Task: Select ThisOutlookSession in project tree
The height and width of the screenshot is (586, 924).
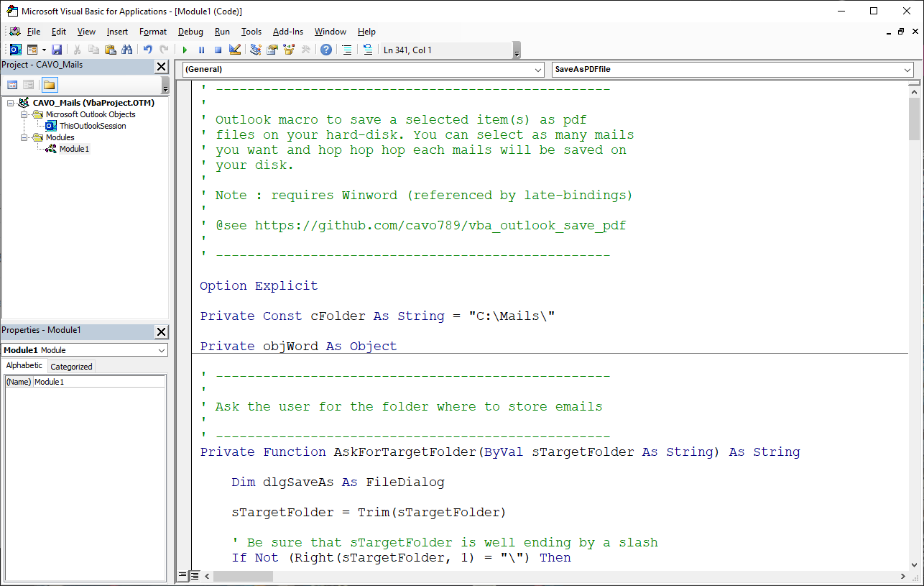Action: (93, 126)
